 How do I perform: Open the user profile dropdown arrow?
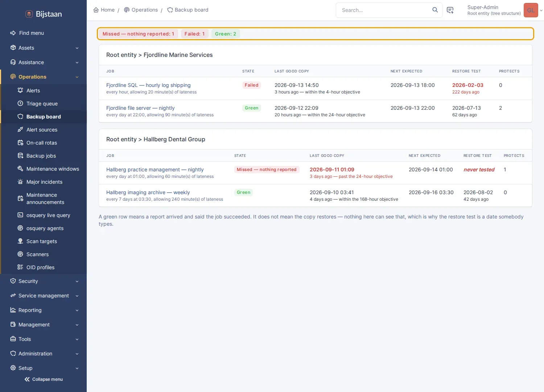[541, 11]
